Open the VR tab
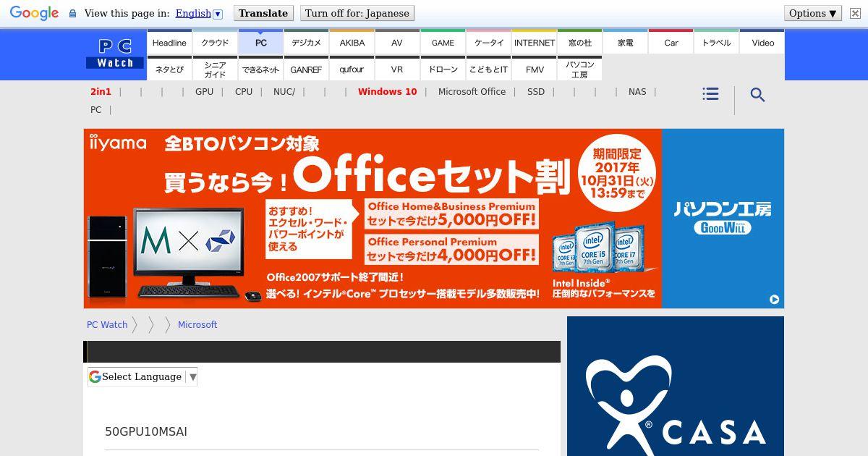This screenshot has width=868, height=456. 397,69
